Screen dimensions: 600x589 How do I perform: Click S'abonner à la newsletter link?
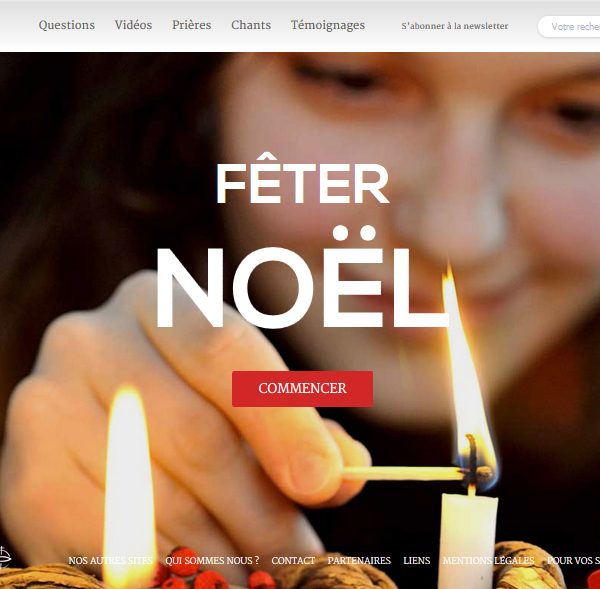pos(455,26)
